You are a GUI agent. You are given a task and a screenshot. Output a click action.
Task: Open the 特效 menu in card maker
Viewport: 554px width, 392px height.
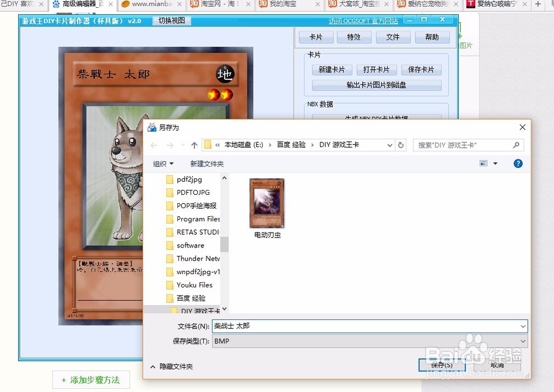tap(354, 37)
